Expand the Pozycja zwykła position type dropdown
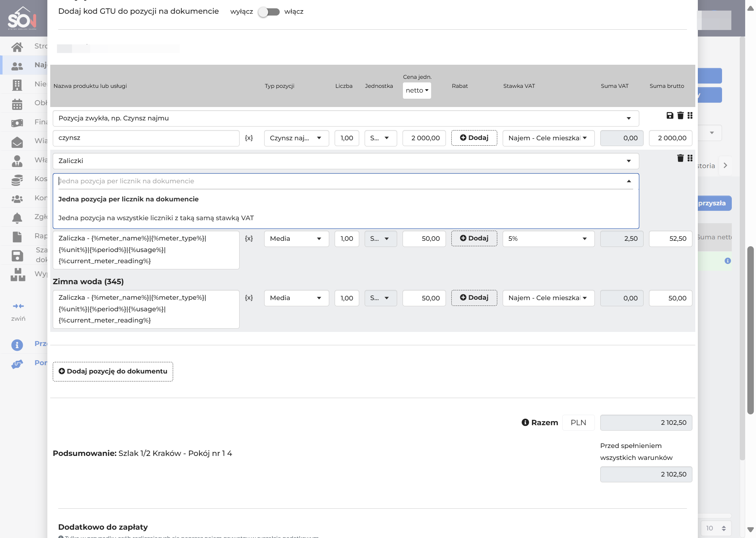756x538 pixels. tap(346, 118)
